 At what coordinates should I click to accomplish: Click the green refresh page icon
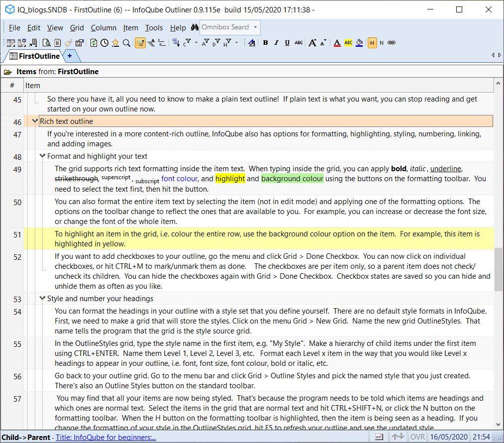(x=94, y=43)
